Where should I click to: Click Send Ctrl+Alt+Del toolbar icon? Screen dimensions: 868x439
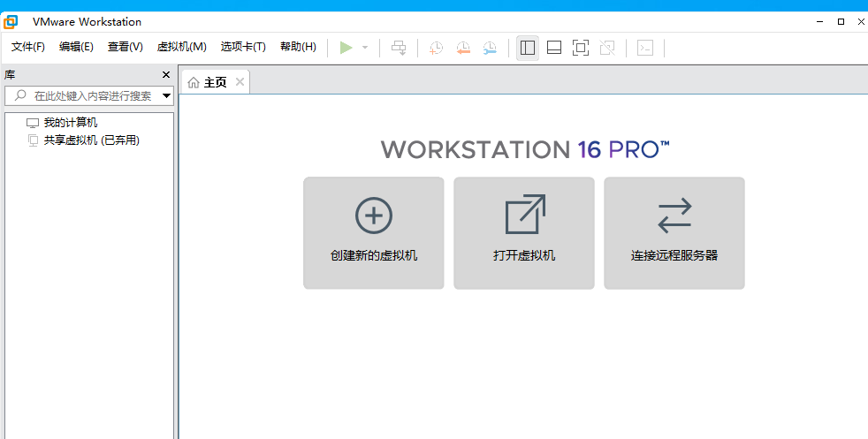399,48
